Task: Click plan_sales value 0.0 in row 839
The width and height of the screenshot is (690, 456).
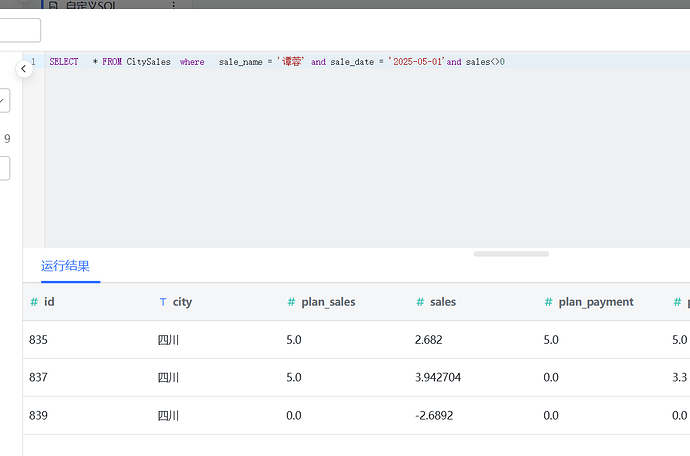Action: (x=294, y=416)
